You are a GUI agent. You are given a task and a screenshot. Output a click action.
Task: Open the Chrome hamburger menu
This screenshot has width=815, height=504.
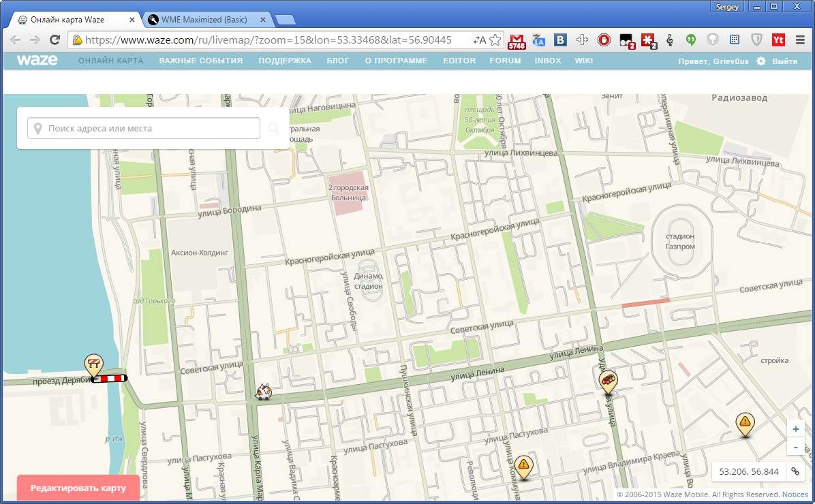point(801,40)
